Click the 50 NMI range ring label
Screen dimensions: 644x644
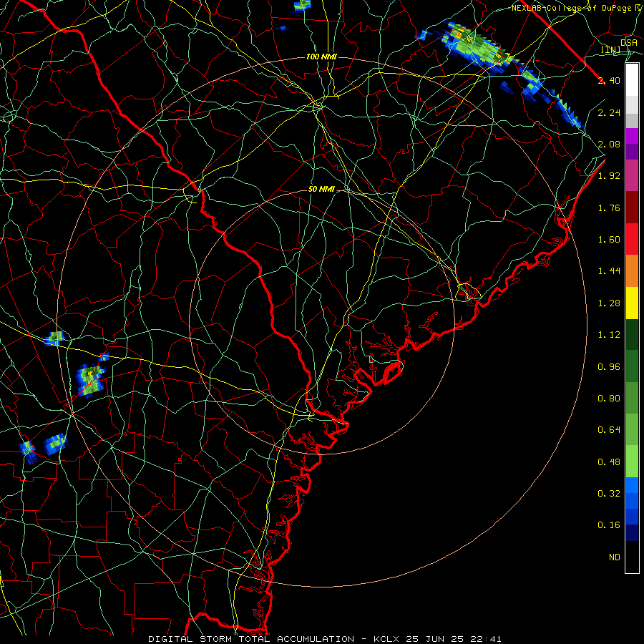[321, 190]
